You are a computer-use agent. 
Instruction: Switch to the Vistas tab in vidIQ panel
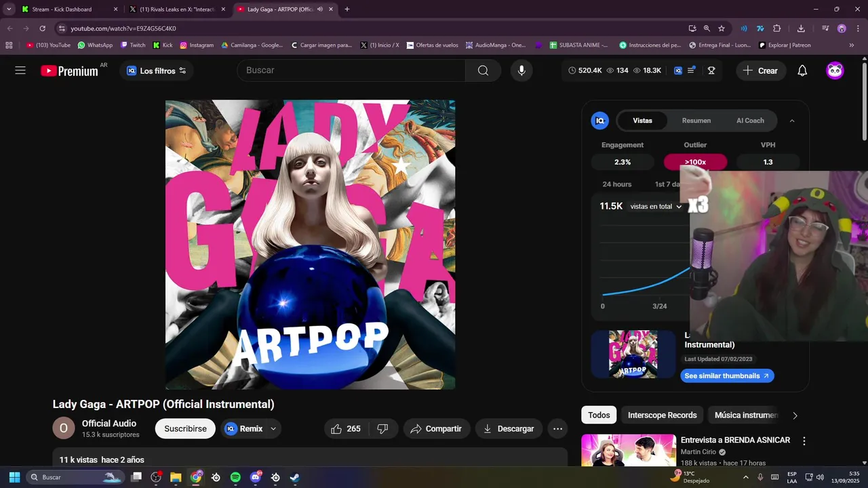point(642,121)
